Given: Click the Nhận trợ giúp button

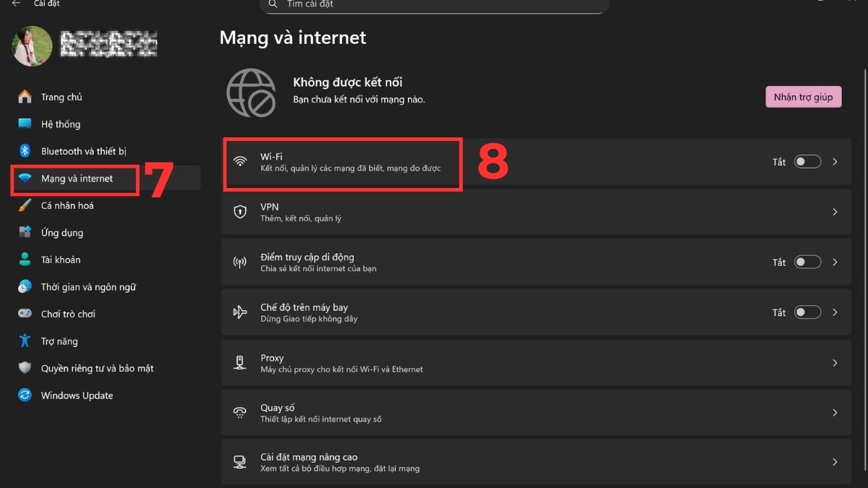Looking at the screenshot, I should 803,96.
